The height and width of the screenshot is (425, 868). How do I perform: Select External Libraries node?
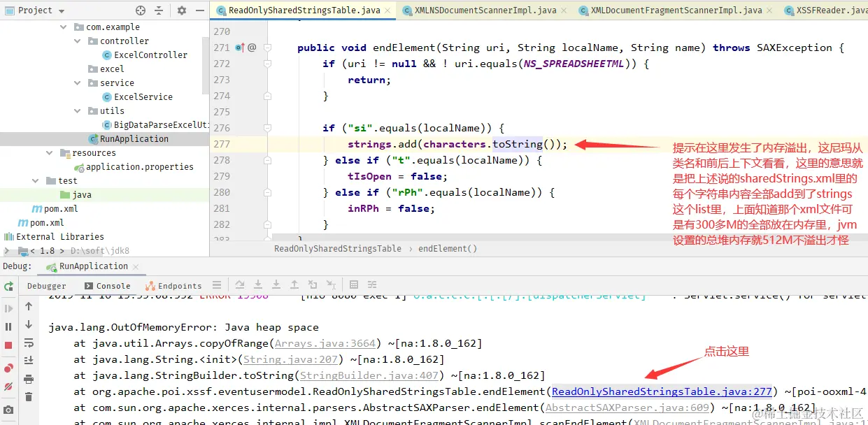point(54,236)
